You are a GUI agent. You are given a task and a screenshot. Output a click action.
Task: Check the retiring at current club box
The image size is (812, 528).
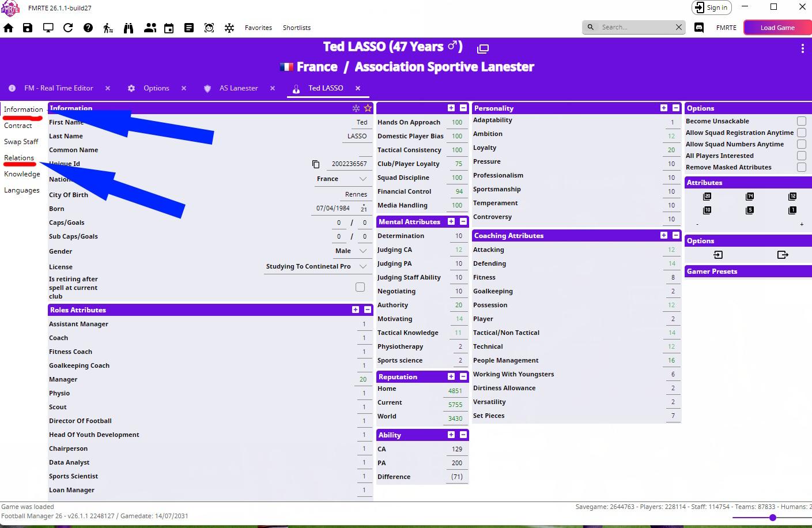tap(360, 287)
